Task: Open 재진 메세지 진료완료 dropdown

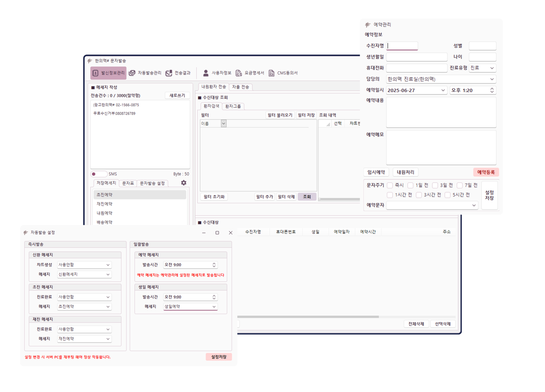Action: tap(84, 329)
